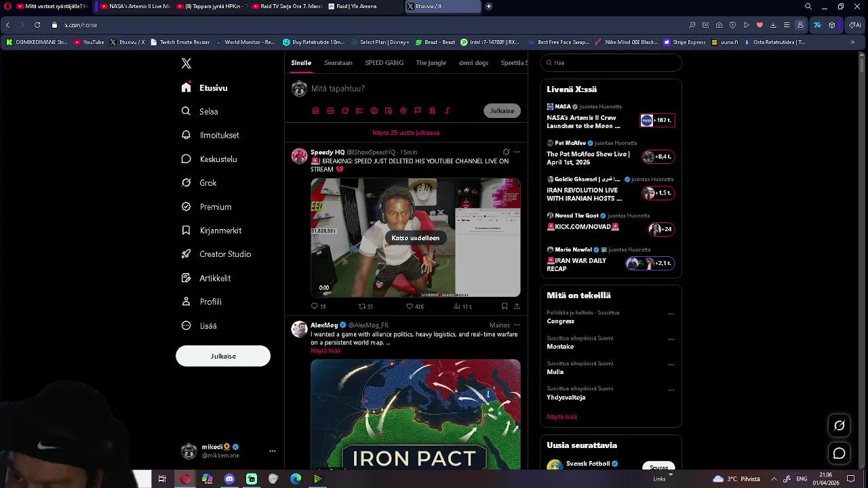Image resolution: width=868 pixels, height=488 pixels.
Task: Click Näytä lisää on AlexMog post
Action: tap(325, 350)
